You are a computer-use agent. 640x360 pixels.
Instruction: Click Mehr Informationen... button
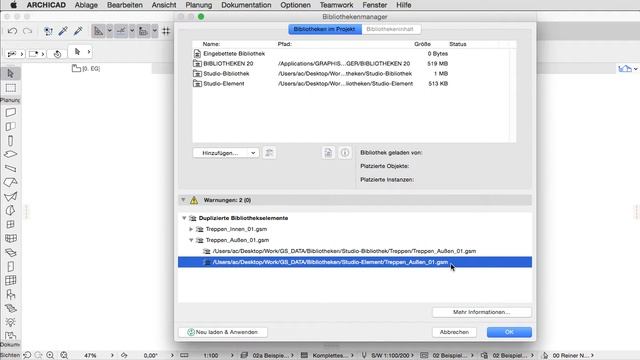pos(482,312)
